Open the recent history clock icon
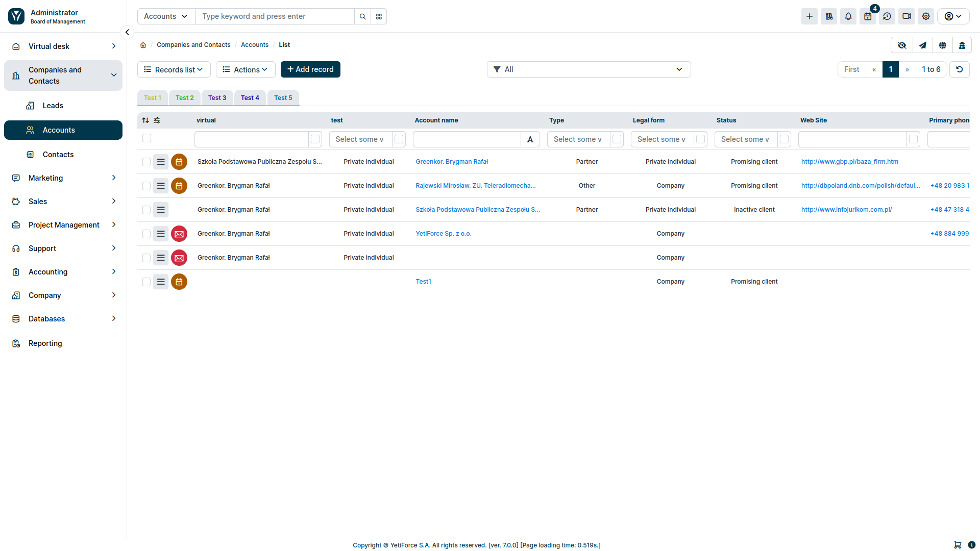Screen dimensions: 980x551 [x=887, y=16]
